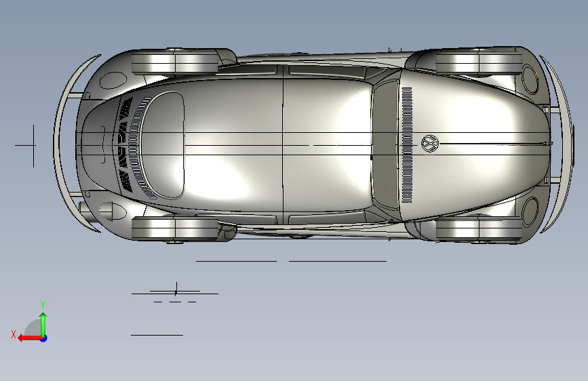
Task: Click the red X axis arrow of triad
Action: point(29,338)
